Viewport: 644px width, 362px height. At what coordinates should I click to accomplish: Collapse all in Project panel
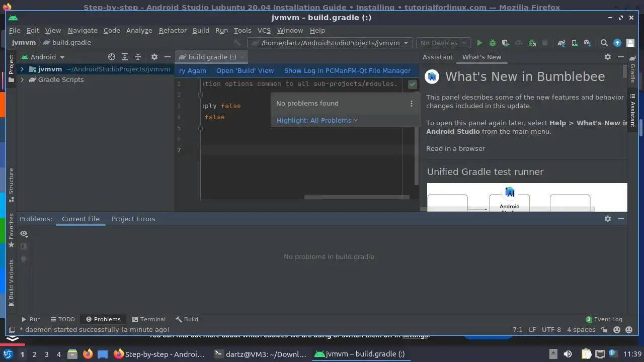(x=138, y=57)
